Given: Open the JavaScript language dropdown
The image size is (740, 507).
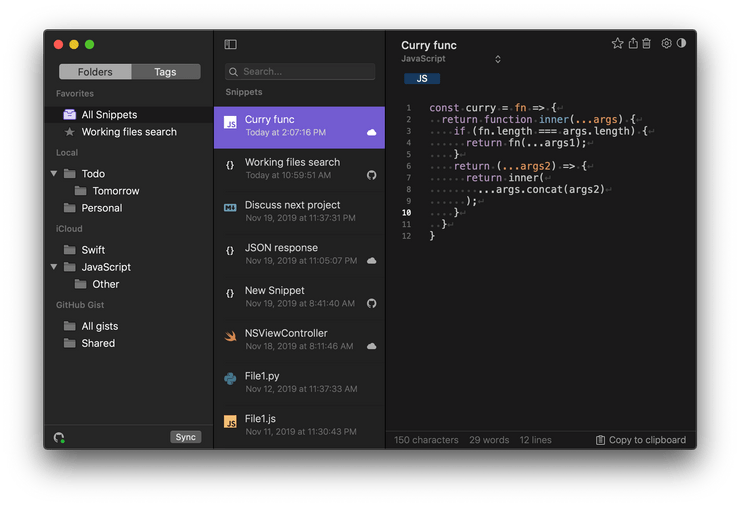Looking at the screenshot, I should click(x=451, y=59).
